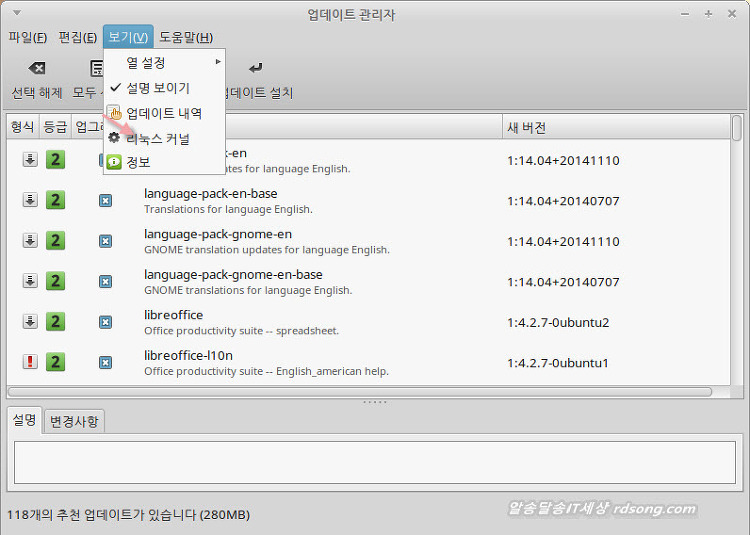
Task: Click inside the empty description text box
Action: (375, 463)
